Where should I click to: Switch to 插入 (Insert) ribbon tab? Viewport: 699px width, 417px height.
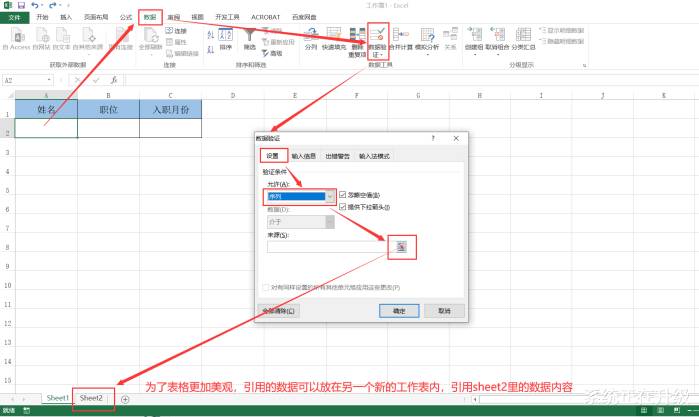[66, 17]
